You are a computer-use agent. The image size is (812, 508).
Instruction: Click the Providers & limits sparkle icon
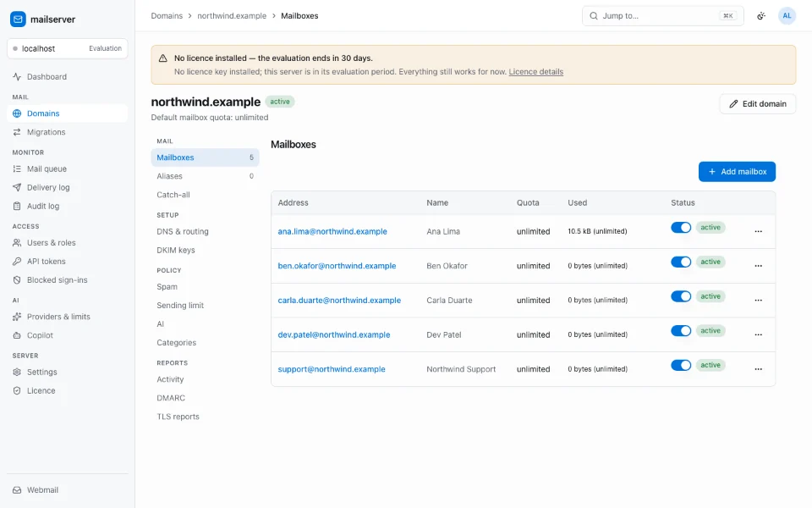(x=17, y=317)
